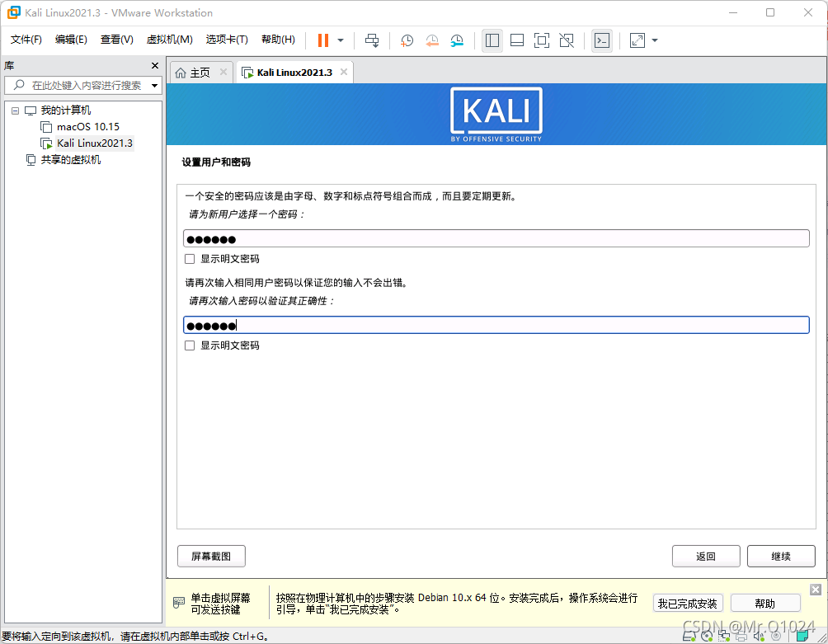The image size is (828, 644).
Task: Click the 帮助 button in the install bar
Action: [765, 604]
